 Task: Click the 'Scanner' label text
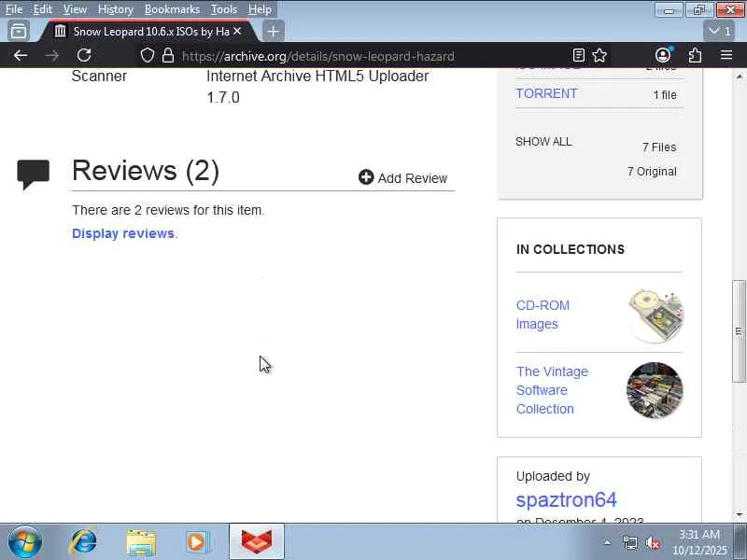coord(99,76)
